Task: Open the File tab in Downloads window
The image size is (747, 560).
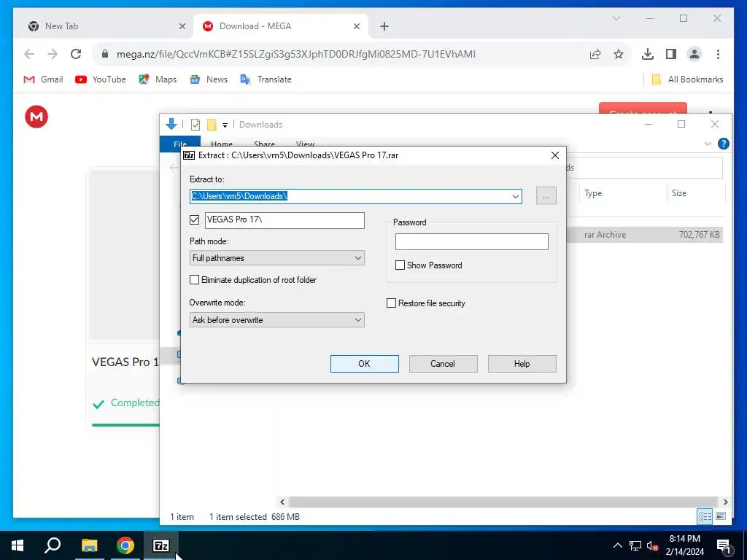Action: pyautogui.click(x=180, y=144)
